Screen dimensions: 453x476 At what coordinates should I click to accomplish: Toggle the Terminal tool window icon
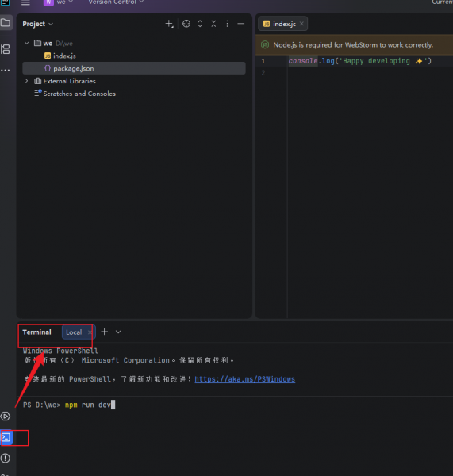[x=6, y=437]
